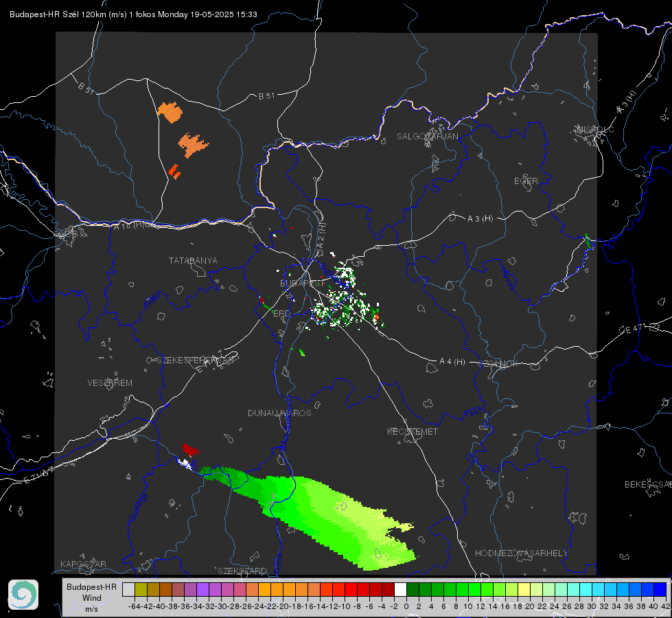
Task: Click the legend value '42'
Action: tap(666, 606)
